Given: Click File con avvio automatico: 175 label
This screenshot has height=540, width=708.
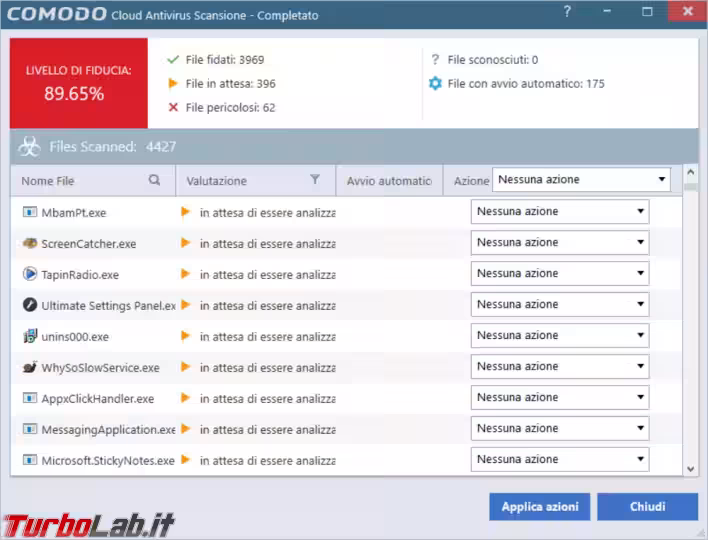Looking at the screenshot, I should tap(526, 84).
